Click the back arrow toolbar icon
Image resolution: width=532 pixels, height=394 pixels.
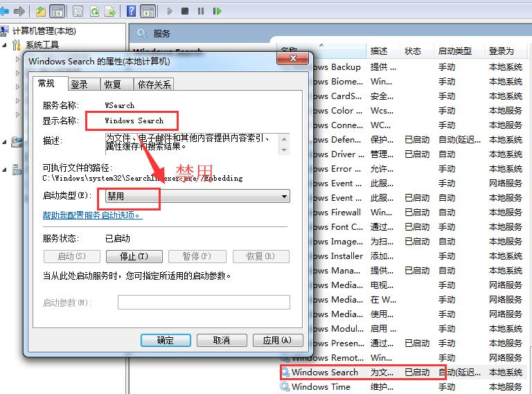pyautogui.click(x=4, y=12)
